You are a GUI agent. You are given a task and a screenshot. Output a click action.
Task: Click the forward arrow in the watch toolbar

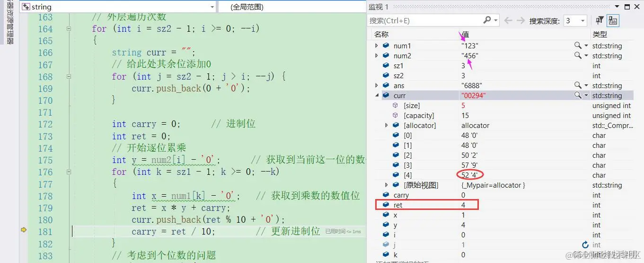tap(520, 20)
